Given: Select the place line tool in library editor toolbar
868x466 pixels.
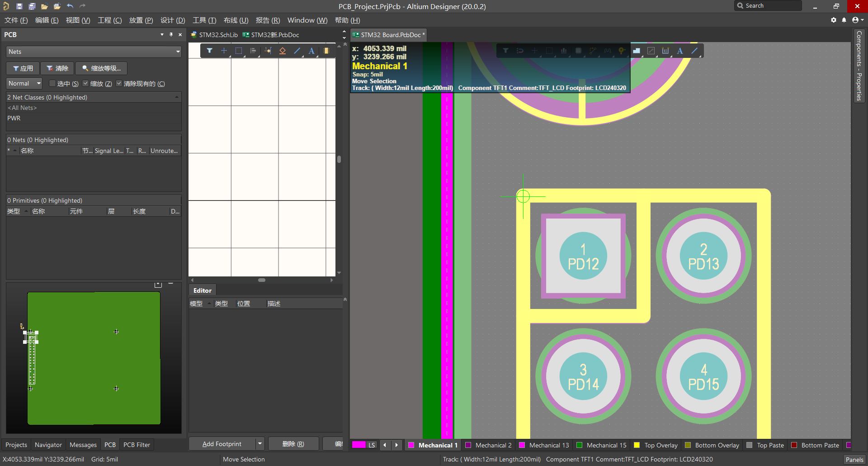Looking at the screenshot, I should point(297,51).
